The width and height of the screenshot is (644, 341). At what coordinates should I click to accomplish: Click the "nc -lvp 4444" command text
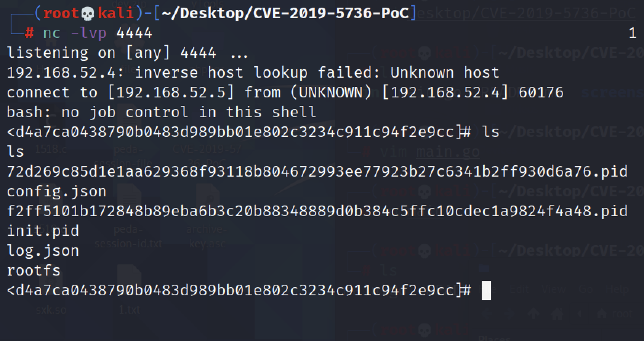tap(98, 33)
